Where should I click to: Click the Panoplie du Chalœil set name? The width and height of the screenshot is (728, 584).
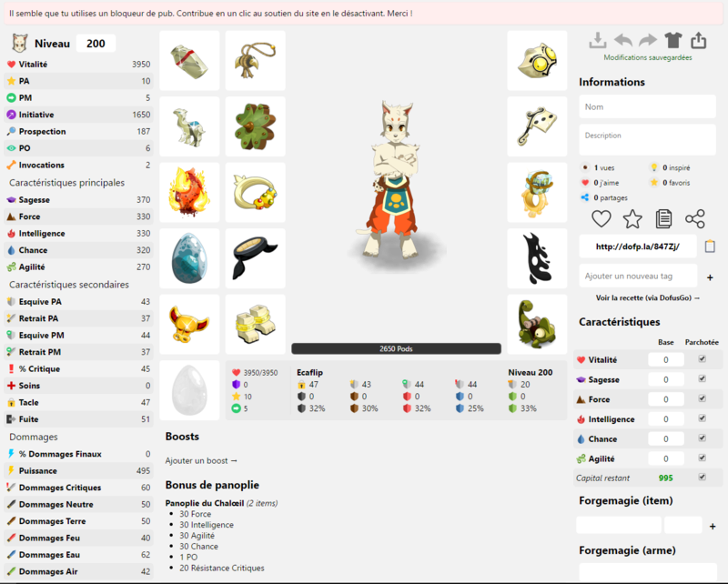tap(204, 503)
